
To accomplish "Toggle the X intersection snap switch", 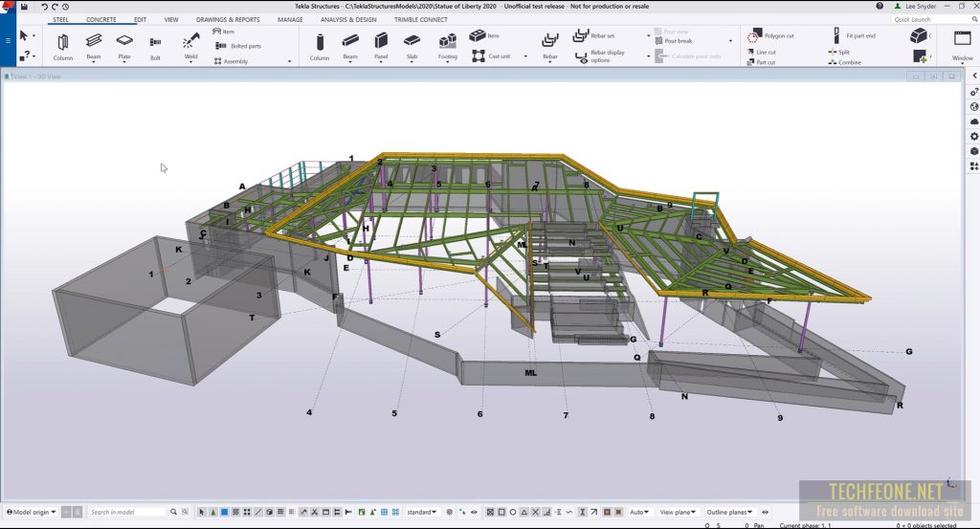I will click(535, 512).
